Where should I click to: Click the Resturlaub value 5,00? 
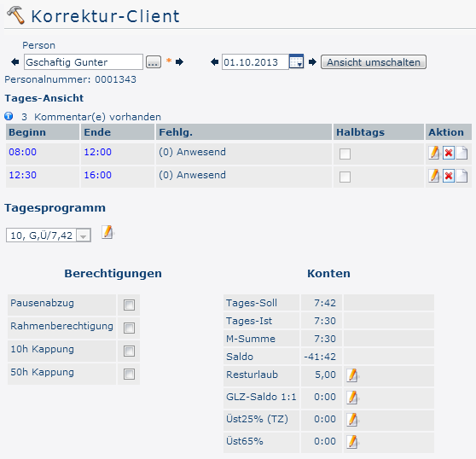(325, 375)
